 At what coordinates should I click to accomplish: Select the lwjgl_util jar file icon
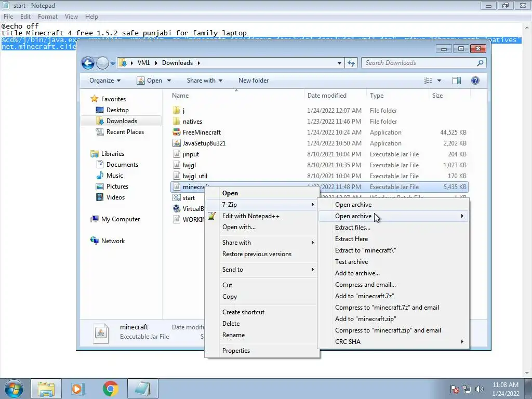point(177,176)
